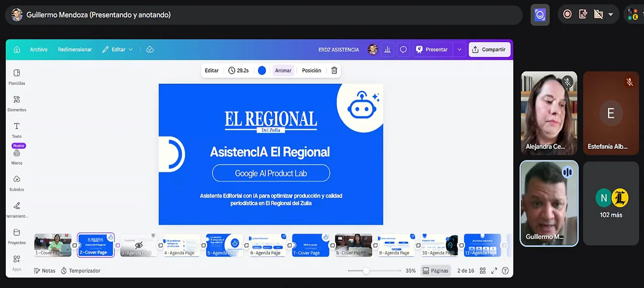Click the 2 de 16 page counter
The width and height of the screenshot is (644, 288).
click(x=466, y=271)
